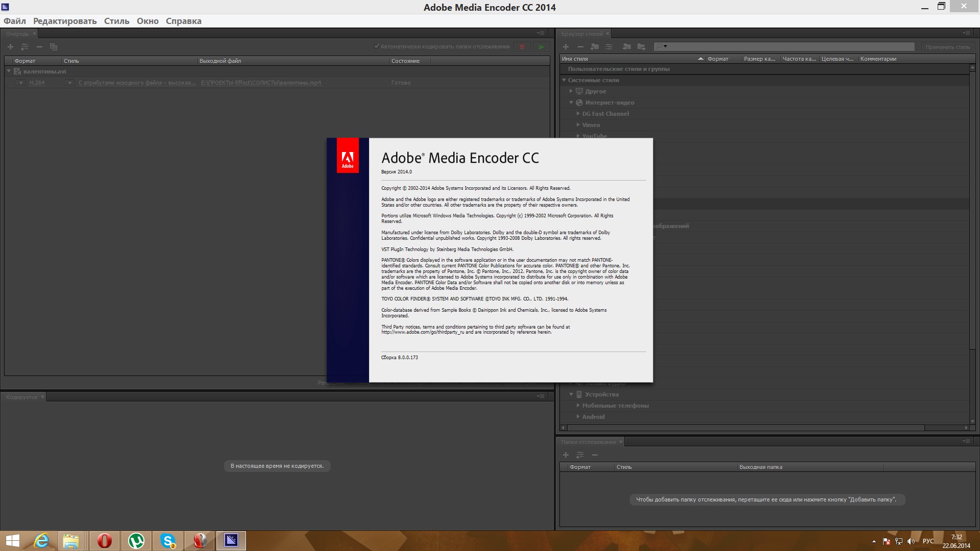Open the Файл menu
The height and width of the screenshot is (551, 980).
(15, 21)
